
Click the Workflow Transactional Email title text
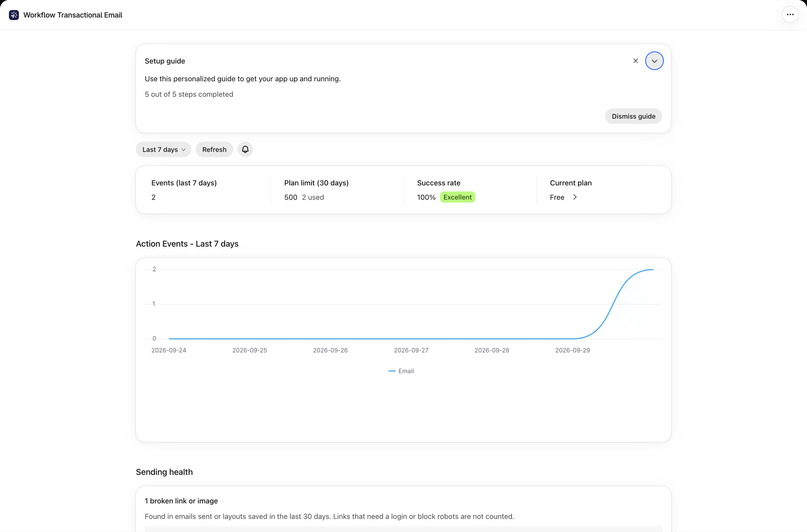[73, 15]
